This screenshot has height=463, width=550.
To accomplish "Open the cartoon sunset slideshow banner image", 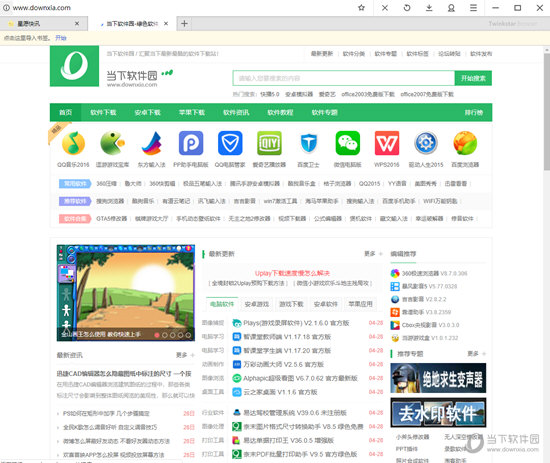I will pos(126,293).
